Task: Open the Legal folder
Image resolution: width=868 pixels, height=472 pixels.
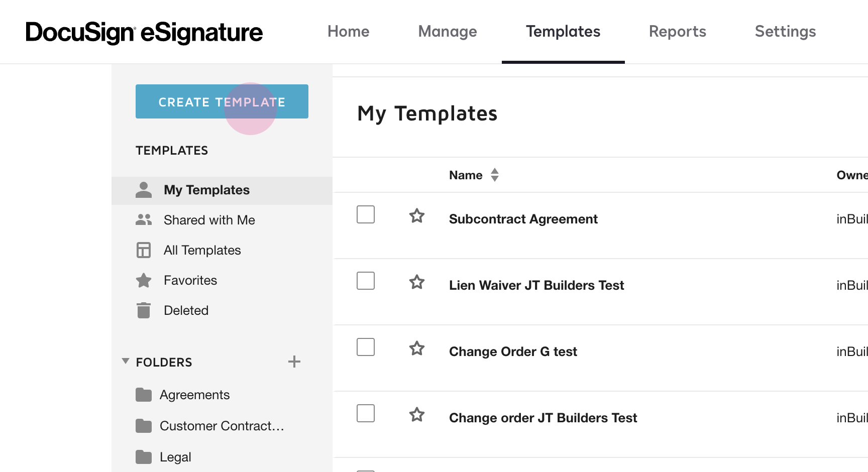Action: point(175,457)
